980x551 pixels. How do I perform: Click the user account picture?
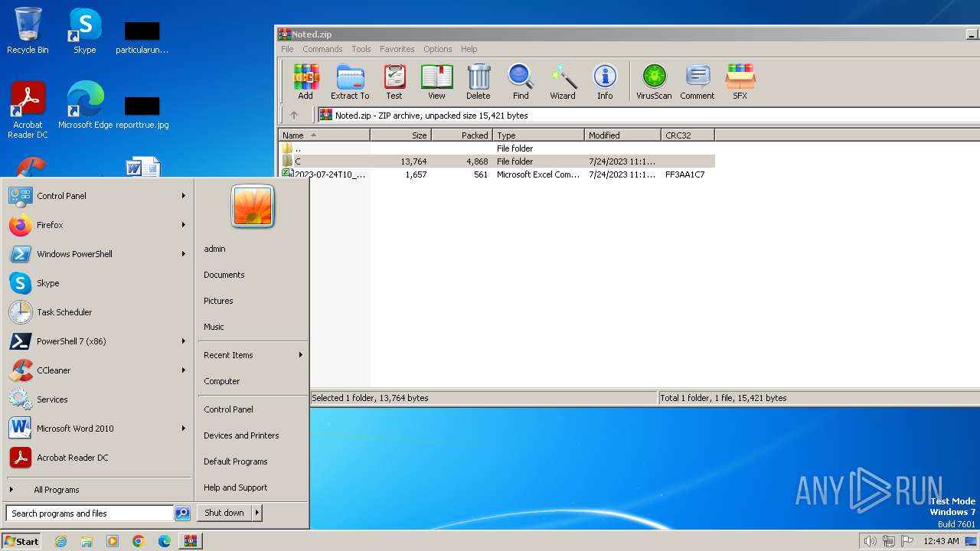point(253,207)
